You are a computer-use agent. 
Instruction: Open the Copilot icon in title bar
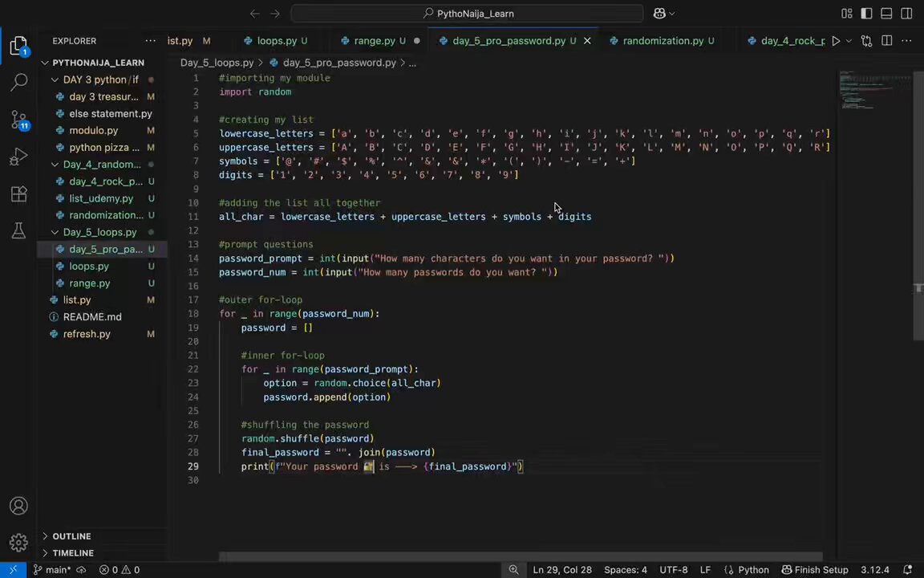[659, 13]
